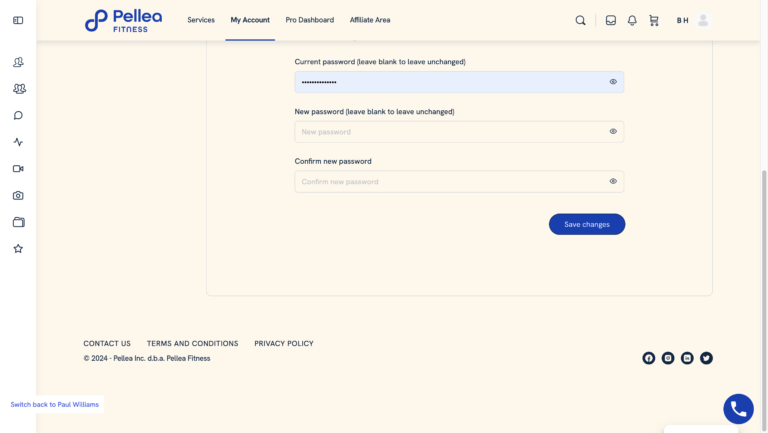Open the search magnifier icon

tap(580, 20)
